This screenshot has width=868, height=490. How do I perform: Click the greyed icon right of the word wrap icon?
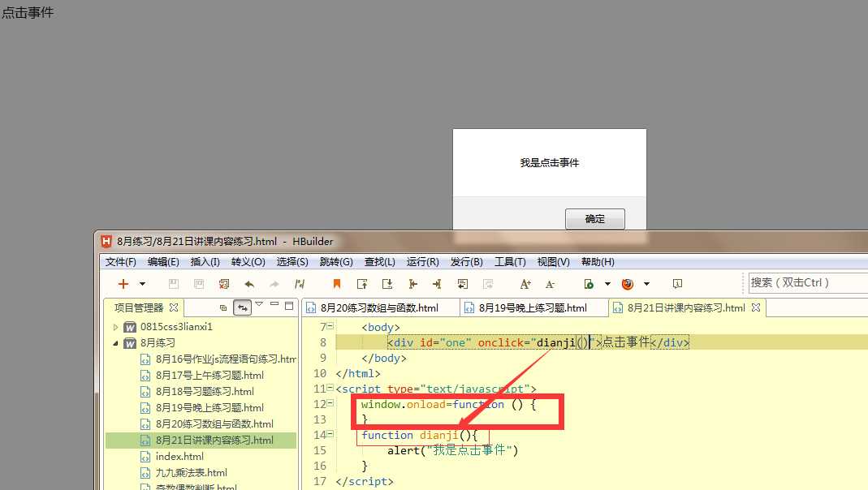(x=488, y=284)
